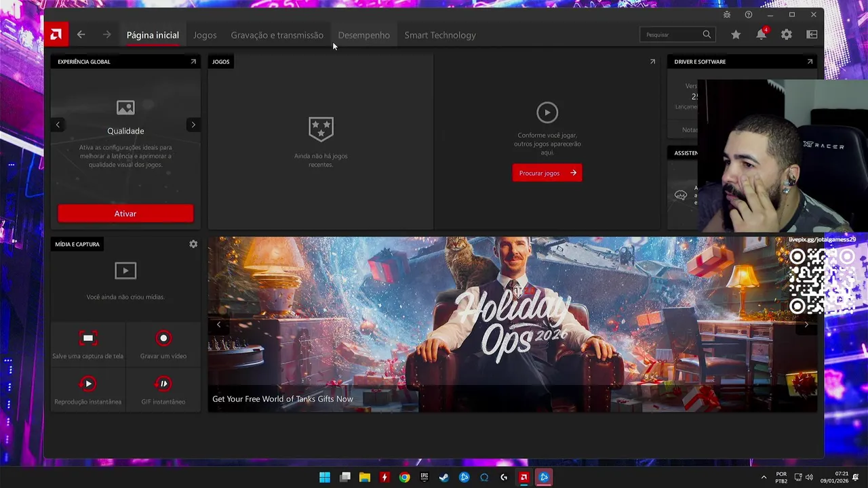Show next Experiência Global profile
Image resolution: width=868 pixels, height=488 pixels.
point(193,125)
